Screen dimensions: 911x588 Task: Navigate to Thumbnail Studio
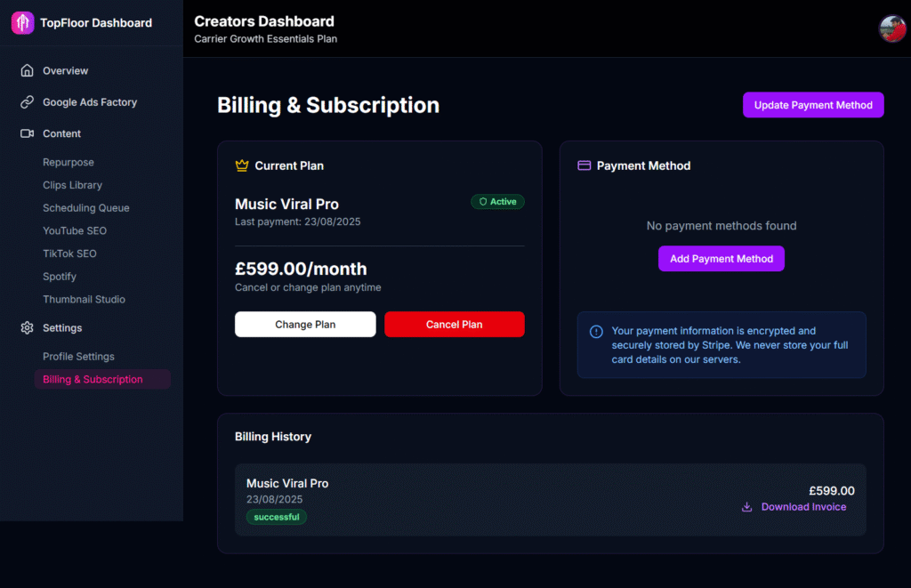[x=84, y=300]
